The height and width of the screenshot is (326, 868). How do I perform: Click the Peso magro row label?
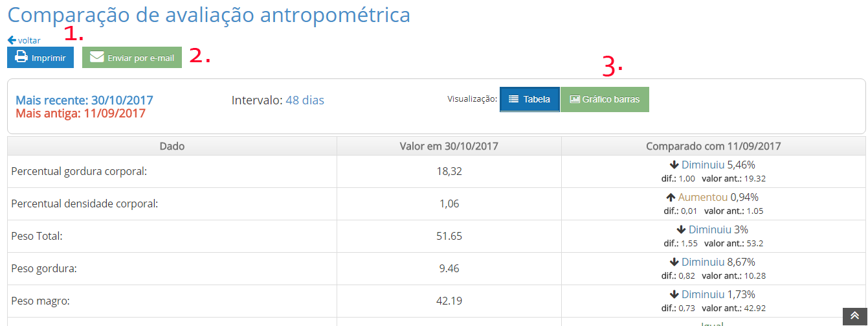click(x=40, y=301)
